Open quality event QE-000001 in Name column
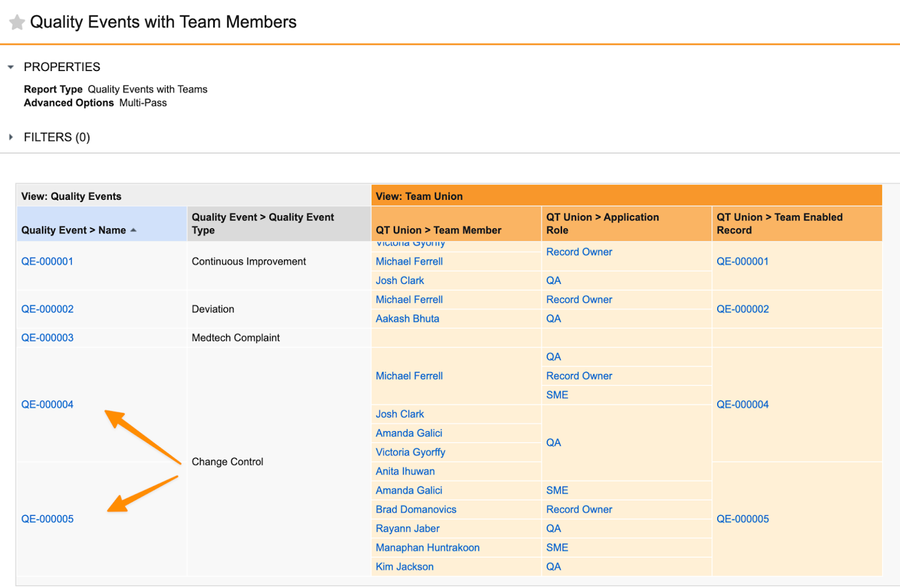Viewport: 900px width, 588px height. [x=47, y=261]
